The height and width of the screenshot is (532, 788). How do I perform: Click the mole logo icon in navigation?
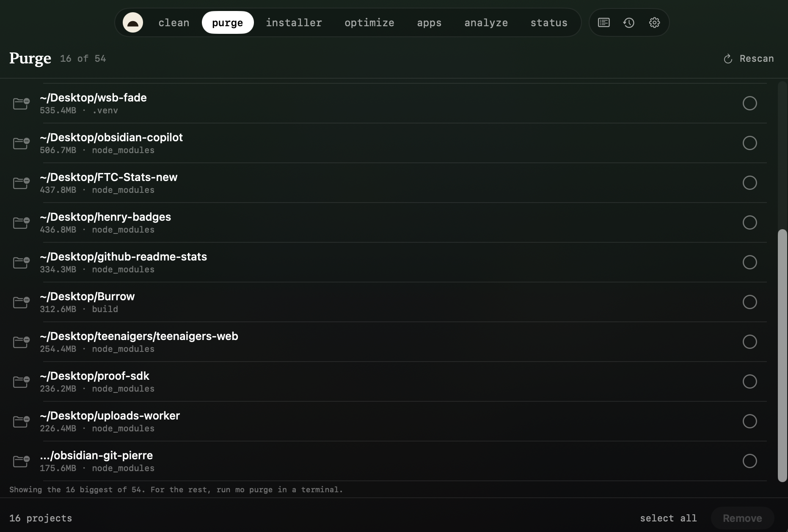tap(133, 22)
